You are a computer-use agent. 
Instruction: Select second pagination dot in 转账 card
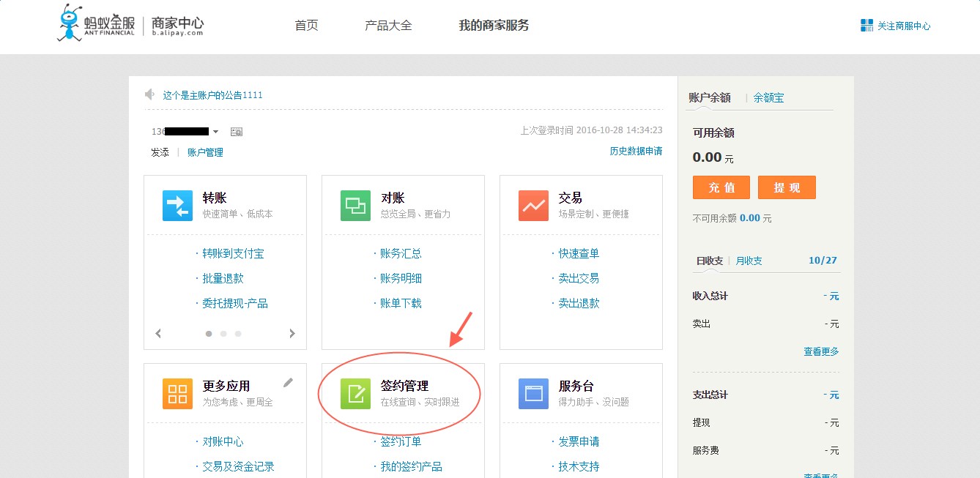point(223,334)
